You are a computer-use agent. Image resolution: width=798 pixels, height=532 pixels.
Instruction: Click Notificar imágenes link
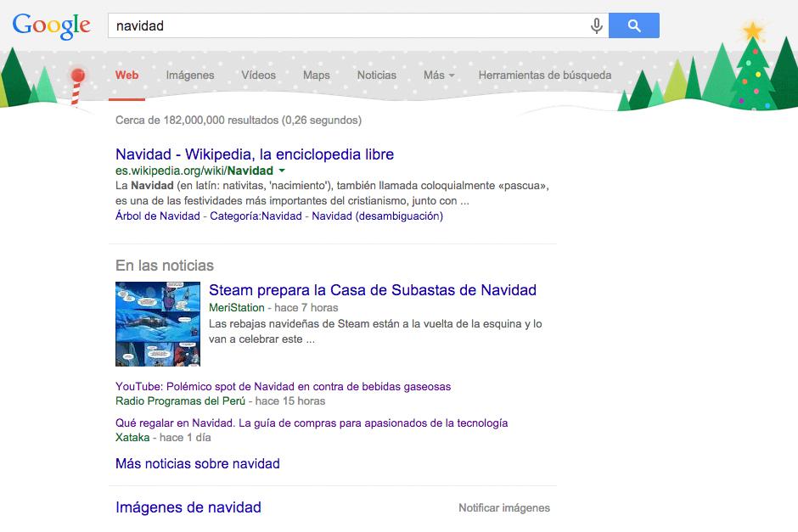[x=504, y=508]
